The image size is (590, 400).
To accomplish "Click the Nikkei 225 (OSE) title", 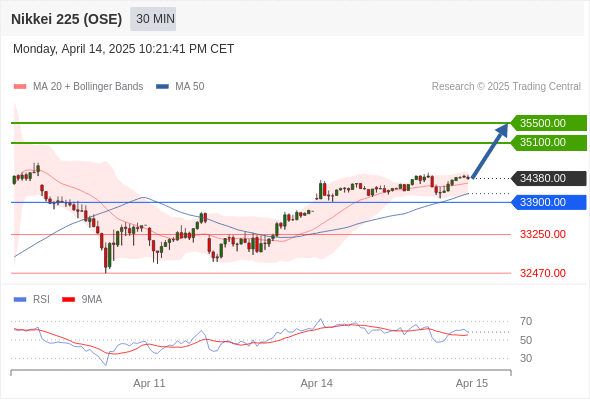I will click(67, 19).
